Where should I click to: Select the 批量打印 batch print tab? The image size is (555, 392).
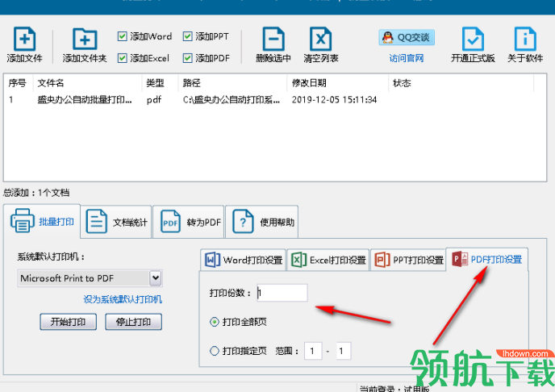click(x=42, y=222)
